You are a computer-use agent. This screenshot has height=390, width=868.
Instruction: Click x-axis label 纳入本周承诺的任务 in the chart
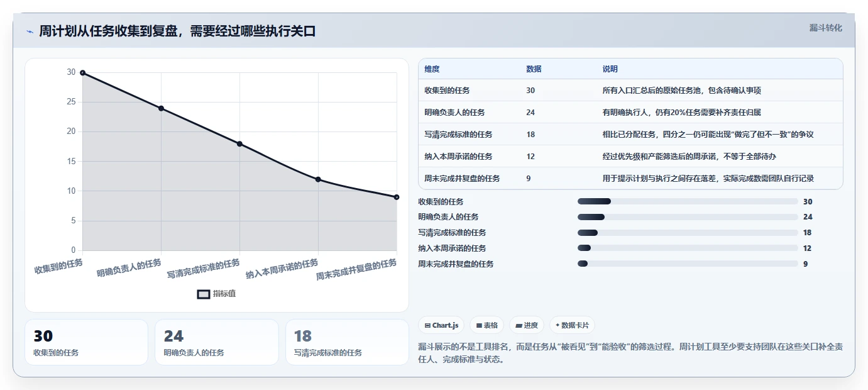(x=282, y=269)
